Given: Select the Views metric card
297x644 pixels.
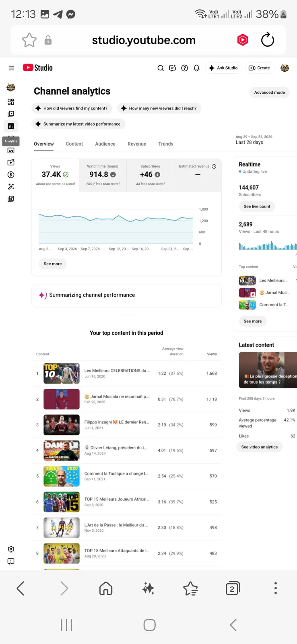Looking at the screenshot, I should [55, 175].
